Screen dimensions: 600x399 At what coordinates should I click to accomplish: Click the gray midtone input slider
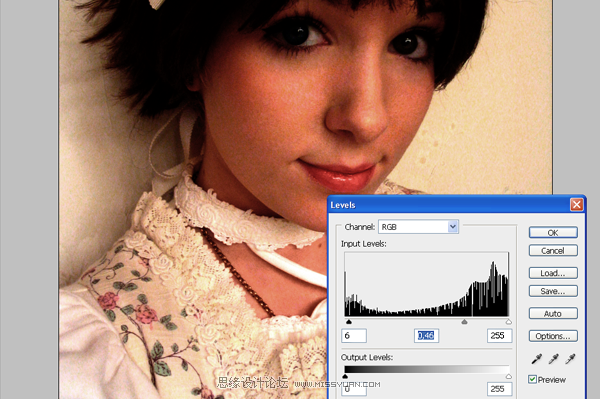coord(464,322)
